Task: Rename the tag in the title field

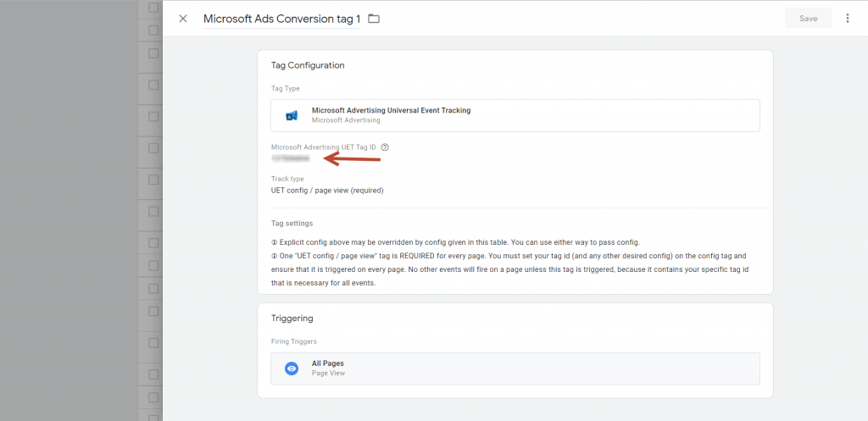Action: pyautogui.click(x=281, y=19)
